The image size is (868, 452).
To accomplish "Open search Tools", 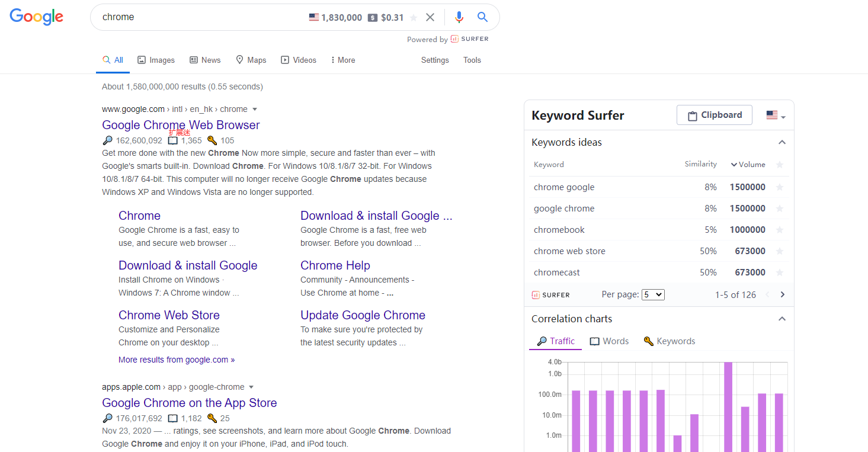I will tap(472, 60).
